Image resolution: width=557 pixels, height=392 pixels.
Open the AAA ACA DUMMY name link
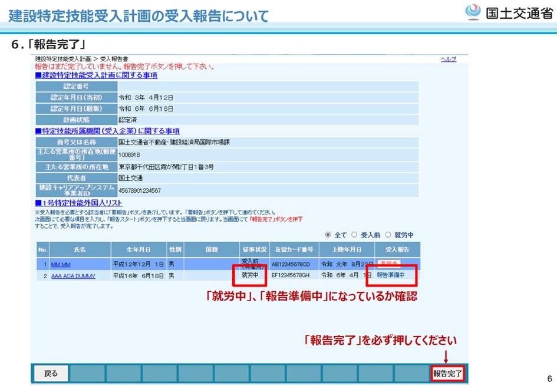pos(73,276)
